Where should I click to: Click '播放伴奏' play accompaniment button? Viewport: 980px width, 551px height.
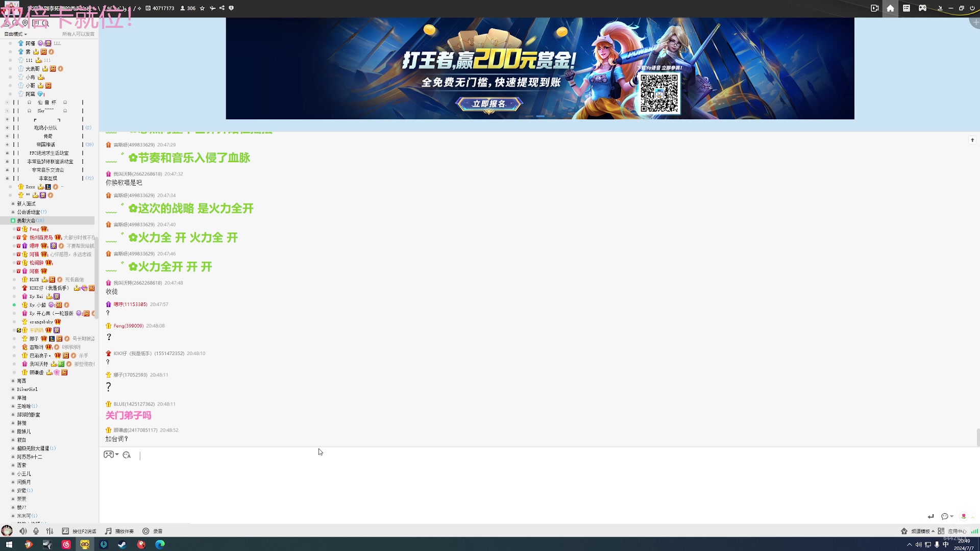(119, 531)
